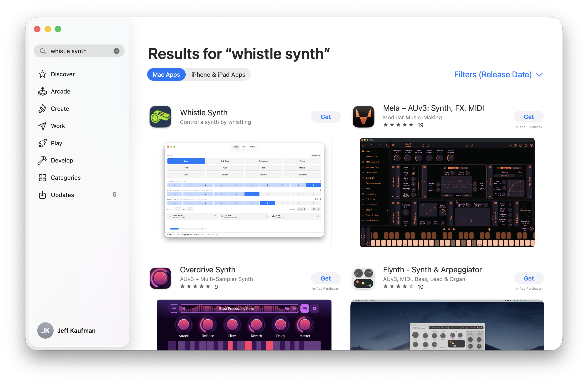Screen dimensions: 588x384
Task: Get the Whistle Synth app
Action: (x=326, y=117)
